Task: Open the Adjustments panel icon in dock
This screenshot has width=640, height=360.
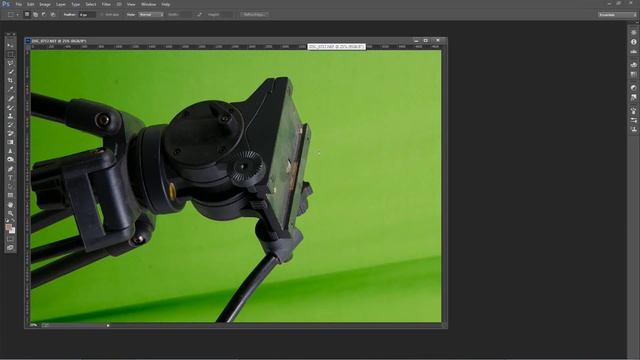Action: [633, 88]
